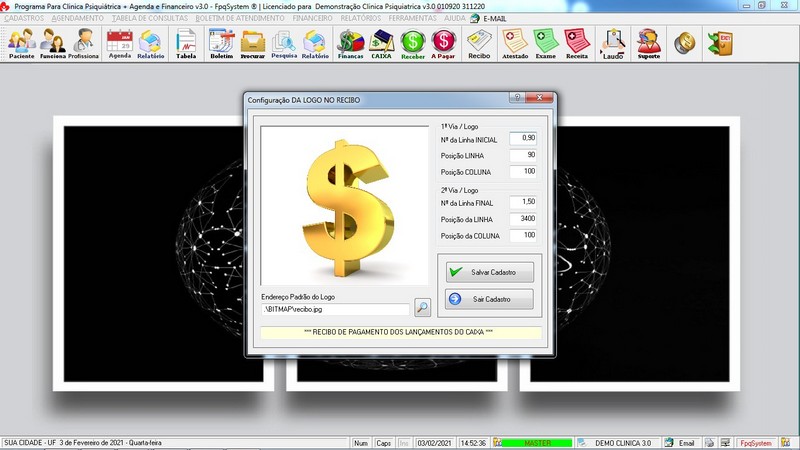Click the Endereço Padrão do Logo path field
Viewport: 800px width, 450px height.
(335, 309)
